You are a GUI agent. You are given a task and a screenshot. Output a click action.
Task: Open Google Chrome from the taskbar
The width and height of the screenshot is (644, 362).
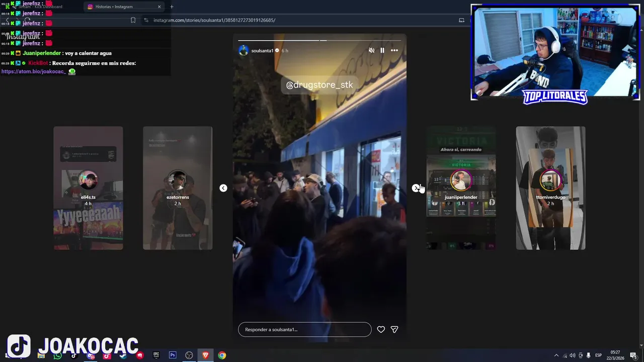tap(222, 355)
